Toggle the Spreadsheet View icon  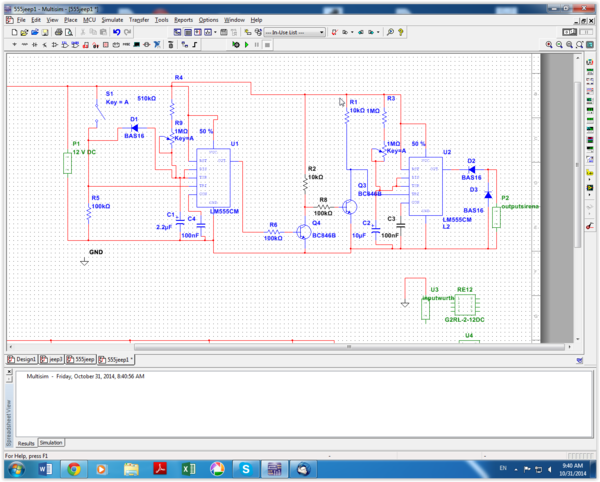[x=188, y=33]
